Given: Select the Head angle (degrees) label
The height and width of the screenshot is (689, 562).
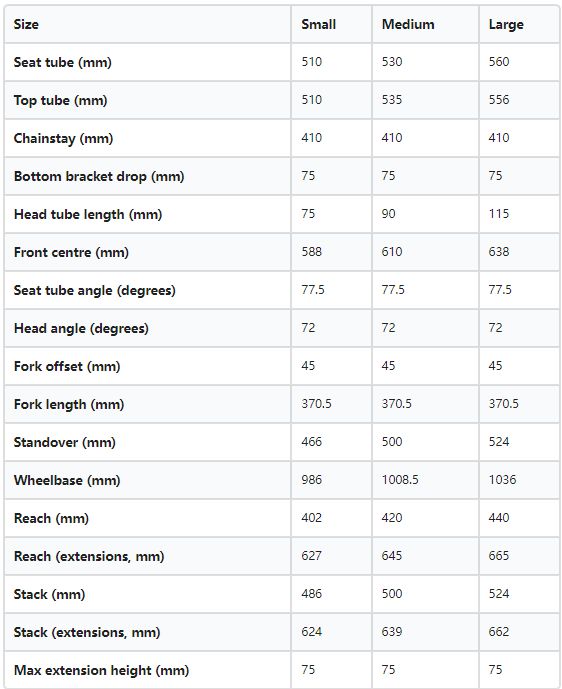Looking at the screenshot, I should 81,328.
